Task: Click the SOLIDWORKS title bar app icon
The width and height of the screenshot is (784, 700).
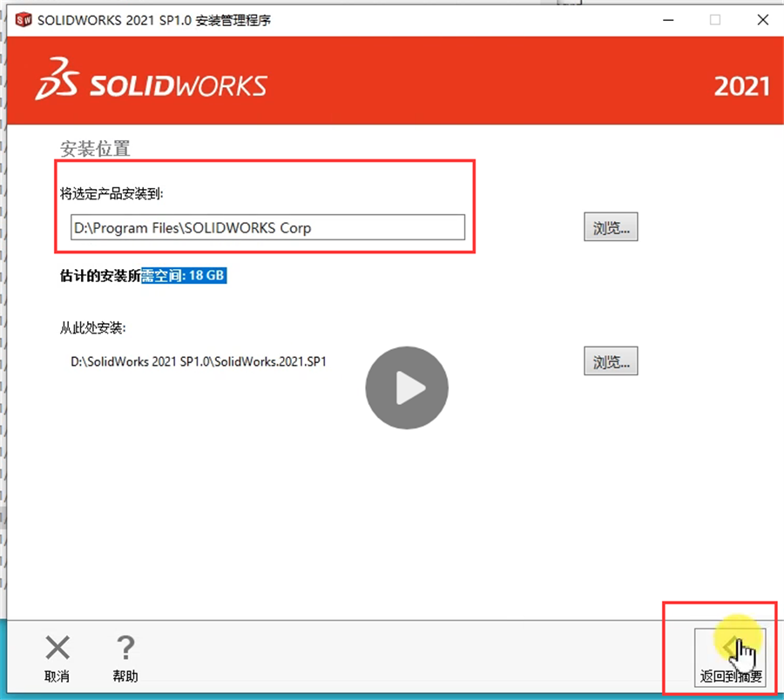Action: (x=24, y=20)
